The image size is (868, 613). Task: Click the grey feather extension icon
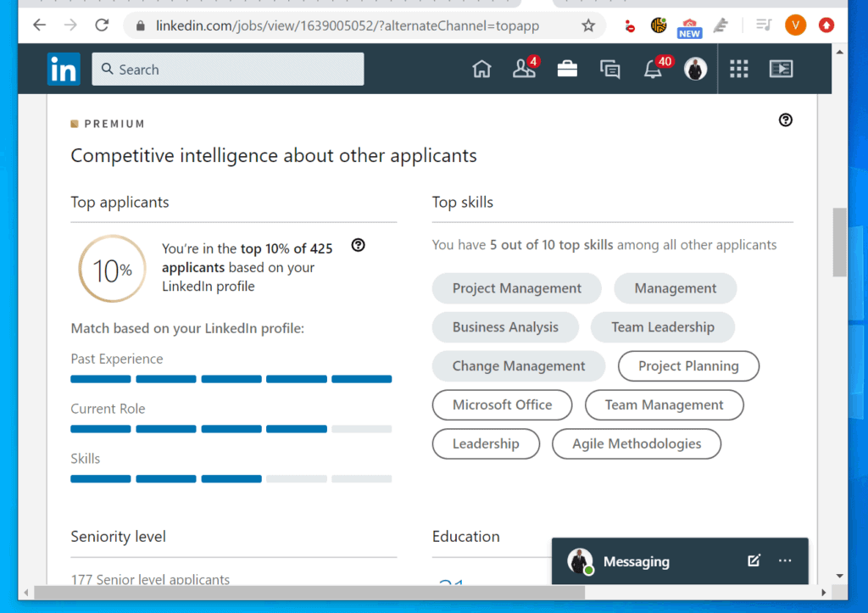[x=721, y=25]
